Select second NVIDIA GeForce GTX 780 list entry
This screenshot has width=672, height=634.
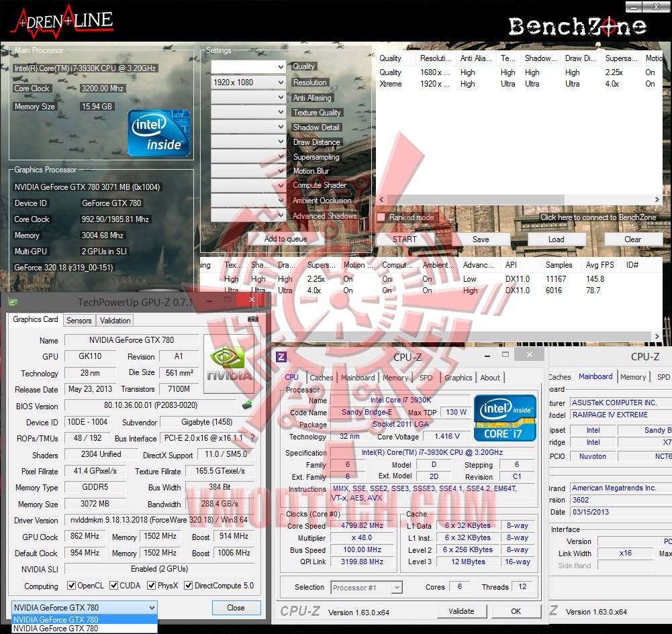(85, 629)
